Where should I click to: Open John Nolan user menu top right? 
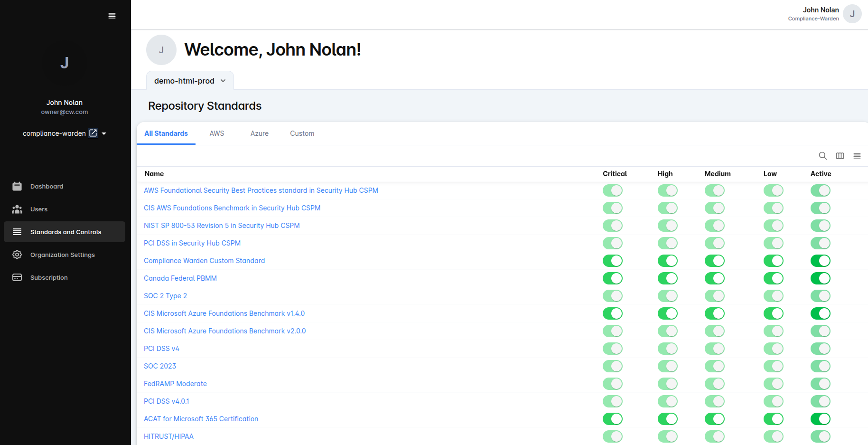pos(852,14)
